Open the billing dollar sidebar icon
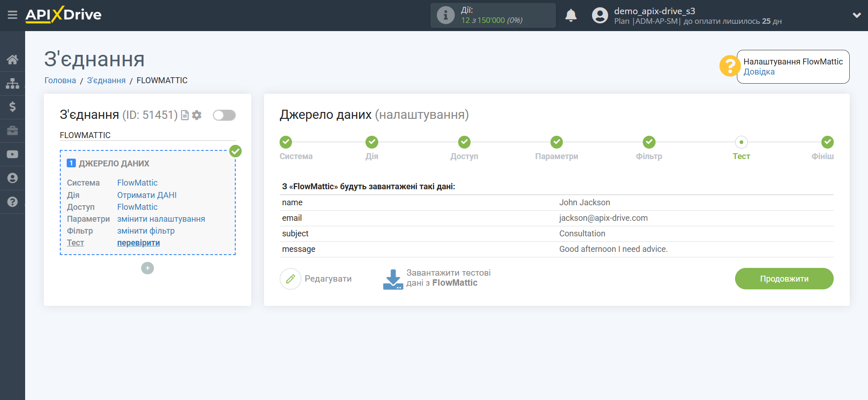The width and height of the screenshot is (868, 400). coord(12,107)
